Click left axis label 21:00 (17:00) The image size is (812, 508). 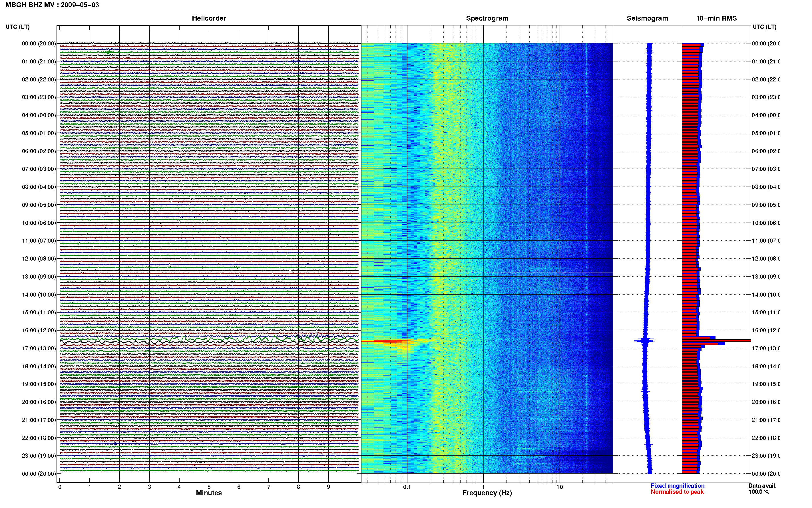(39, 420)
